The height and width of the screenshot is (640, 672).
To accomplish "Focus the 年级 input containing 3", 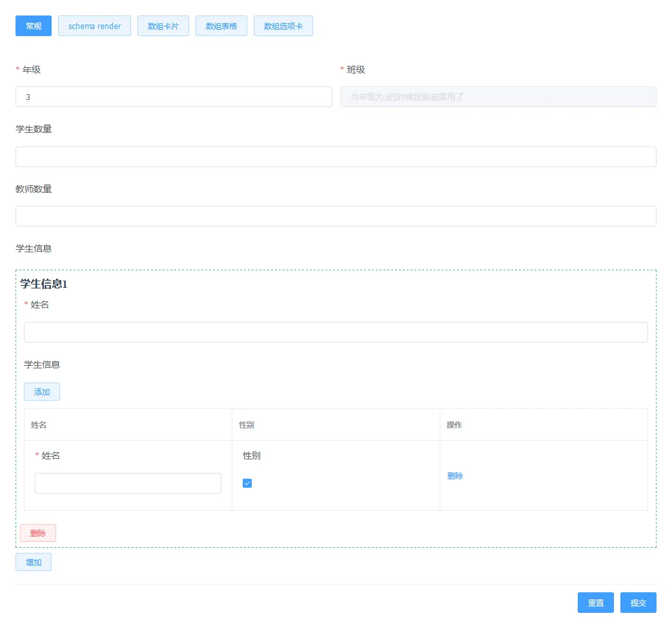I will (174, 97).
